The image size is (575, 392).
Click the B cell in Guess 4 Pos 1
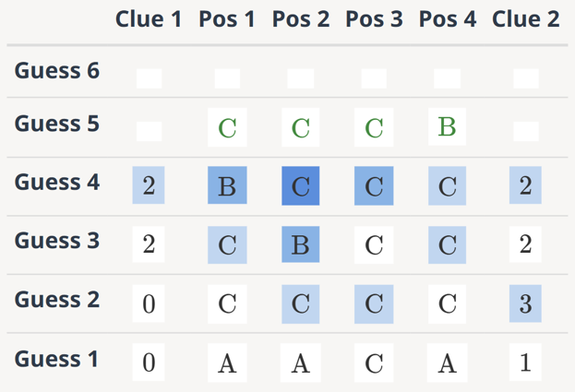pyautogui.click(x=227, y=186)
